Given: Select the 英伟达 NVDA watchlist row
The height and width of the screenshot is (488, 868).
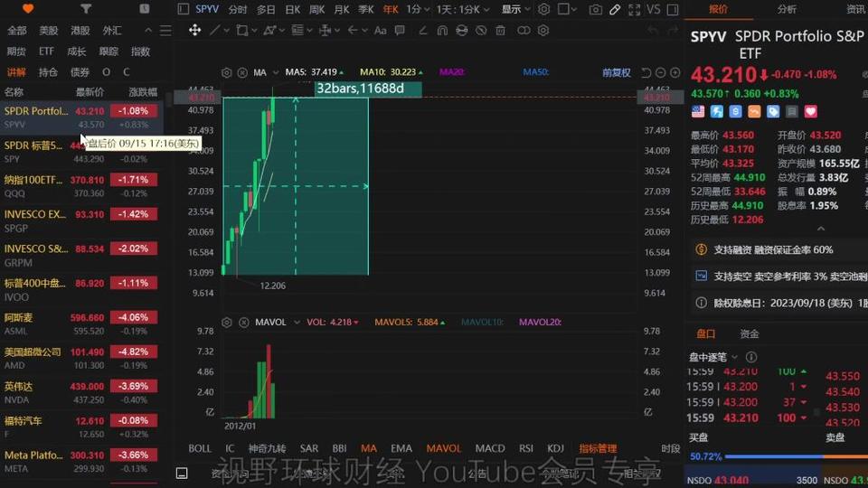Looking at the screenshot, I should (82, 392).
